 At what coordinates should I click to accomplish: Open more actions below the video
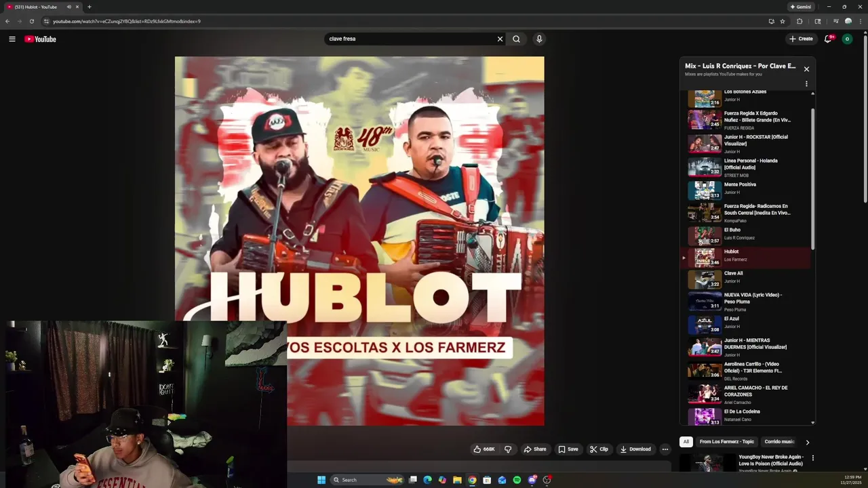665,449
